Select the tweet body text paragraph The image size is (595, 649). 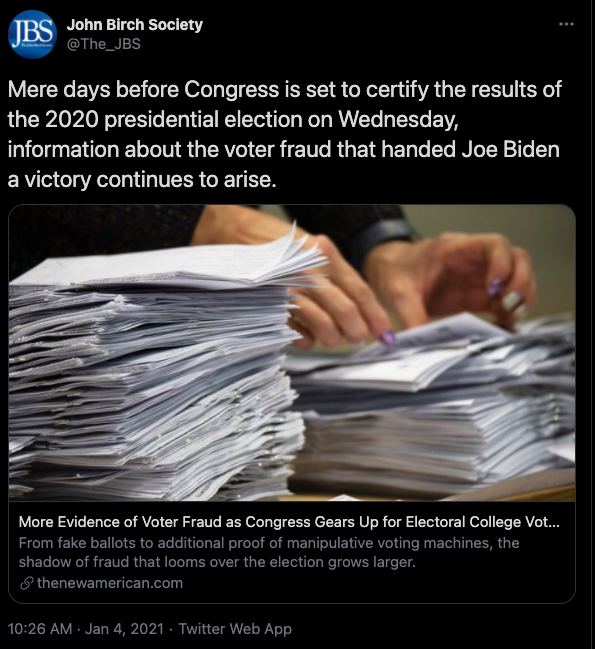(x=285, y=134)
